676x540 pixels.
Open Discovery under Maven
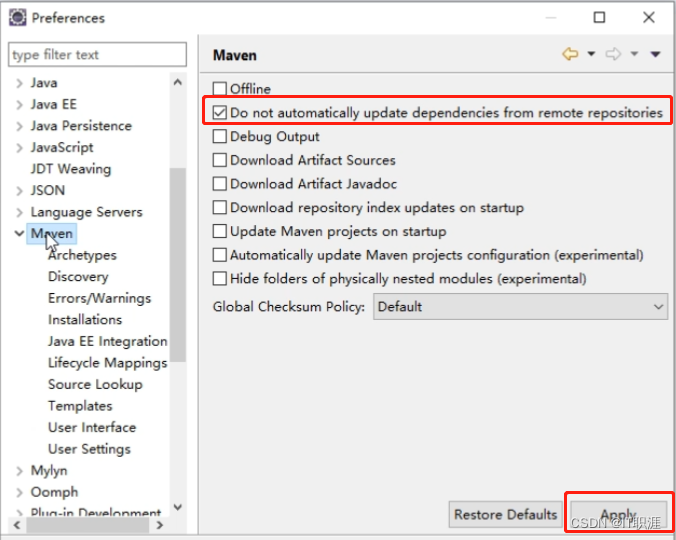pyautogui.click(x=78, y=277)
